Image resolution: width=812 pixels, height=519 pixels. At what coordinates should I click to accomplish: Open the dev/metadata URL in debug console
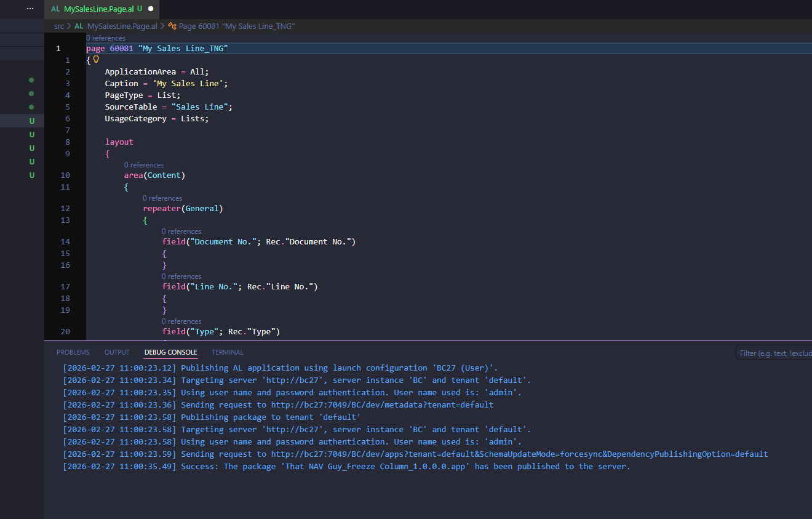(x=382, y=405)
